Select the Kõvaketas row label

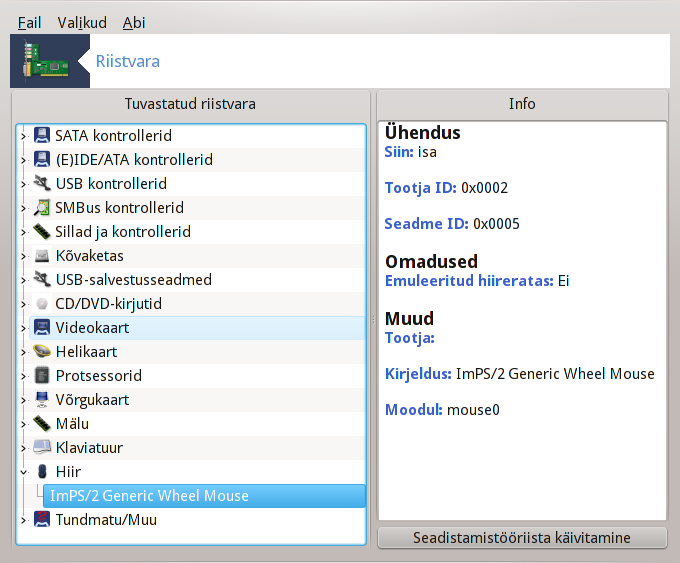click(x=90, y=255)
